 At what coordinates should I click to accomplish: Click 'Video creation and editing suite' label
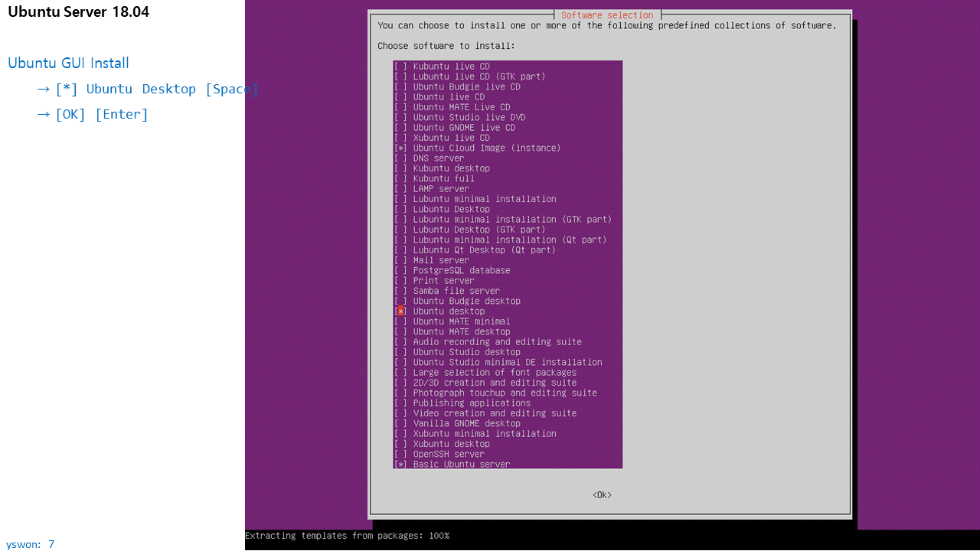[x=495, y=413]
